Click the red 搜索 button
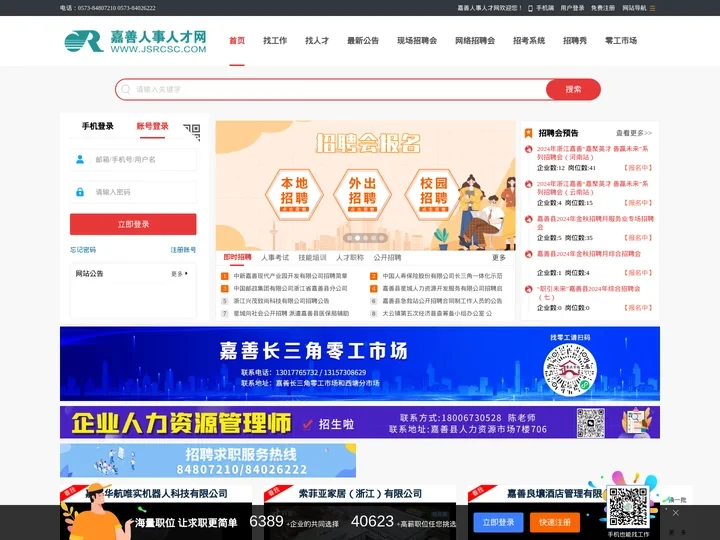The width and height of the screenshot is (720, 540). tap(573, 89)
